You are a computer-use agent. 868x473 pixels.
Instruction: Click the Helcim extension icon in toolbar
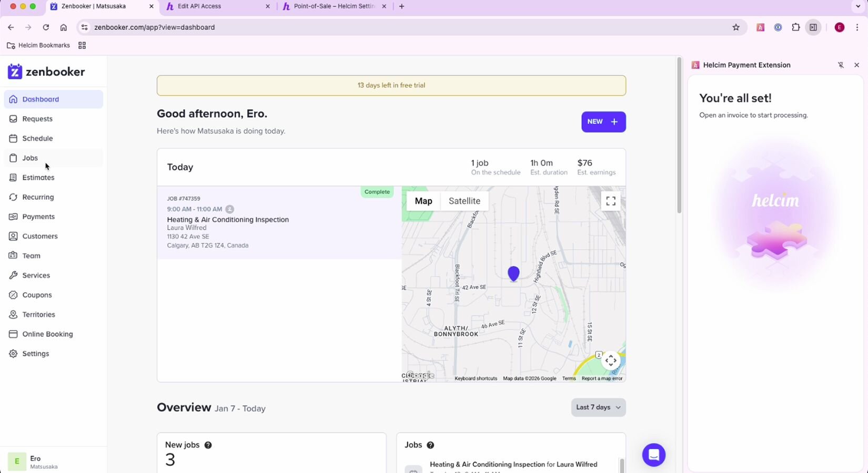coord(760,27)
